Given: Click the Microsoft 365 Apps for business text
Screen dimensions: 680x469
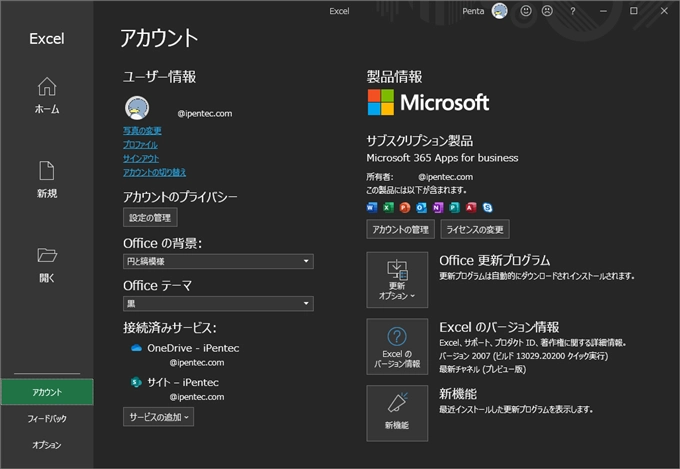Looking at the screenshot, I should coord(442,158).
